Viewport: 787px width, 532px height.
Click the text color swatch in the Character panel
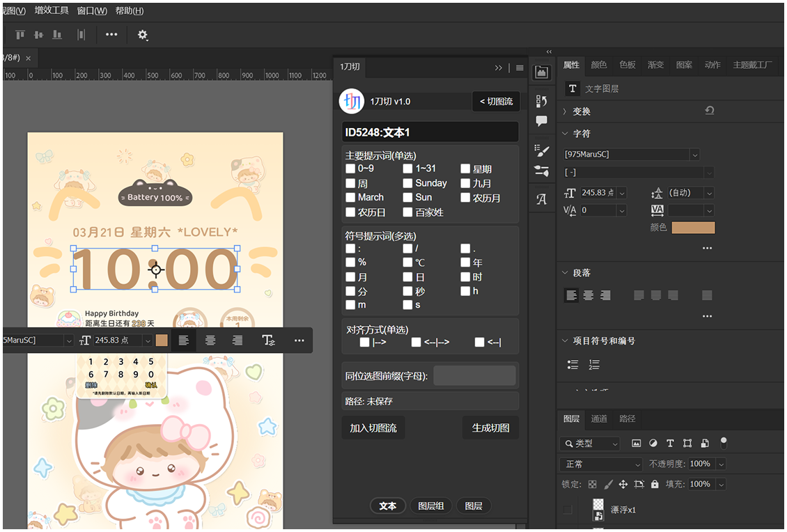tap(693, 227)
